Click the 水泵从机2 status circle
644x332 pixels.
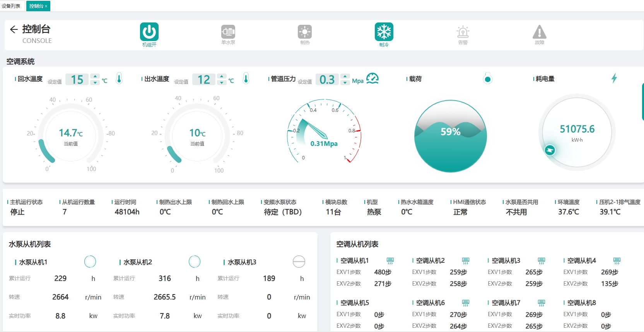(195, 262)
